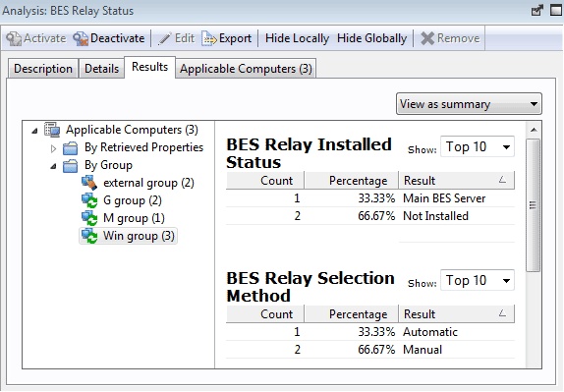The height and width of the screenshot is (392, 564).
Task: Click Hide Globally button
Action: tap(372, 38)
